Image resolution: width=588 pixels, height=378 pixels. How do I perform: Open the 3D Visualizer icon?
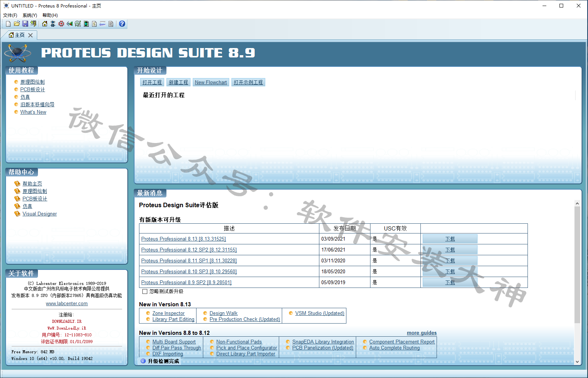click(70, 24)
